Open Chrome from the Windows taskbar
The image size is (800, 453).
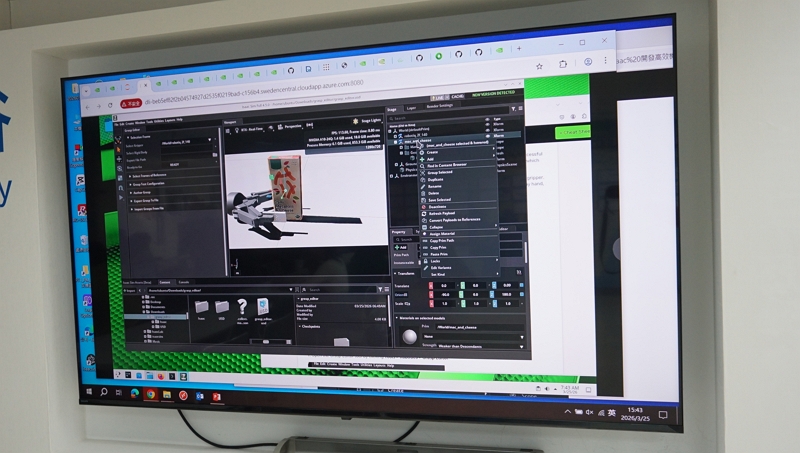point(150,394)
